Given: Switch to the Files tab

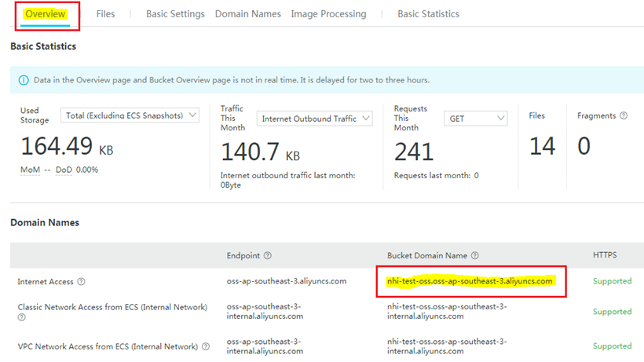Looking at the screenshot, I should coord(105,14).
